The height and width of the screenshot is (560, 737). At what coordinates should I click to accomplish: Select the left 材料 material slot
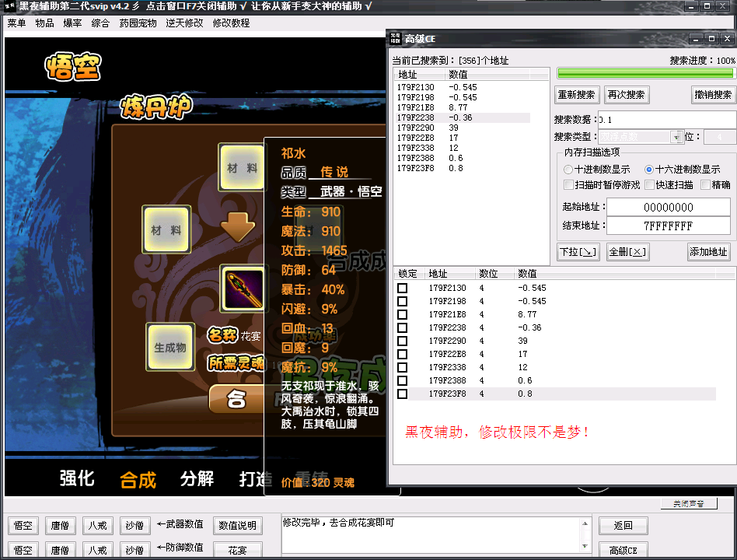pos(166,229)
